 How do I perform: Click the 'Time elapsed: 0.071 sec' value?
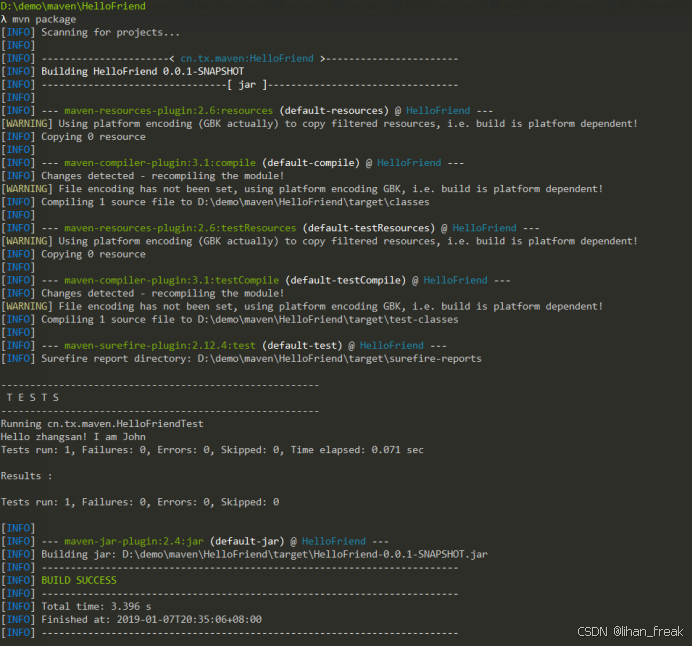(x=357, y=450)
